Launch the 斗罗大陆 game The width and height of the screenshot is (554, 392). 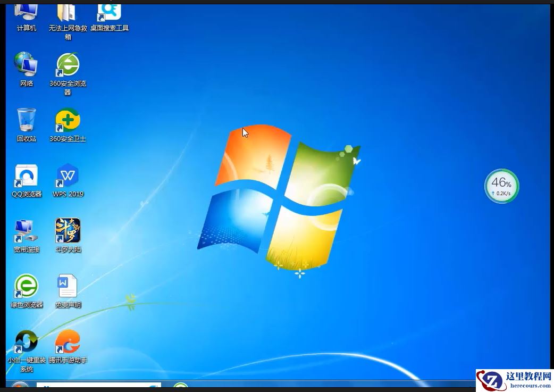tap(67, 229)
